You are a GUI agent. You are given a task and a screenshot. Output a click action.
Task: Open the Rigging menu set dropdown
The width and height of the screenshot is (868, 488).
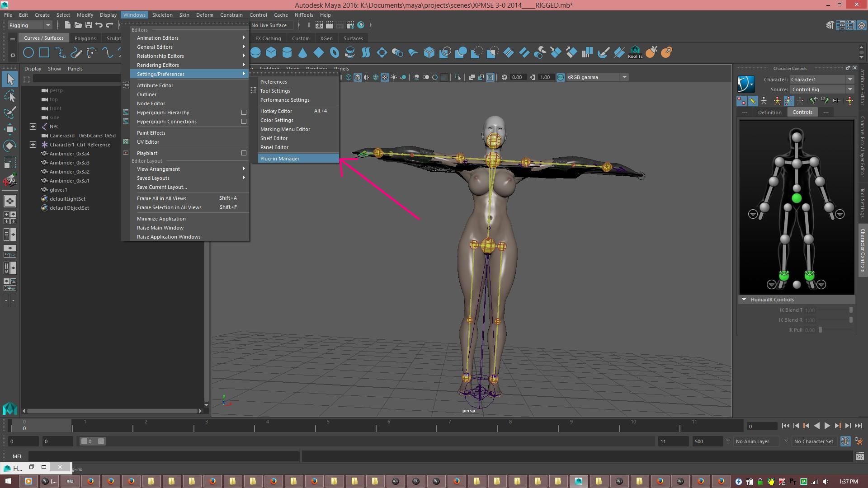(30, 25)
